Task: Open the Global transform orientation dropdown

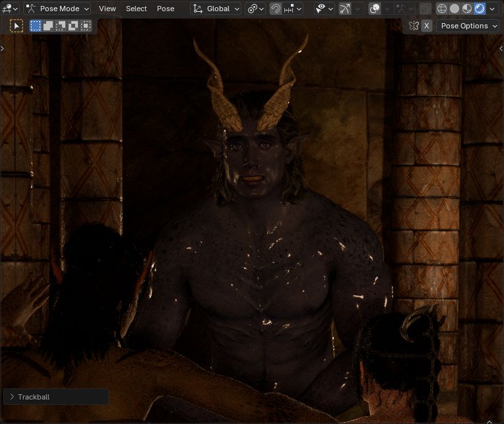Action: point(216,9)
